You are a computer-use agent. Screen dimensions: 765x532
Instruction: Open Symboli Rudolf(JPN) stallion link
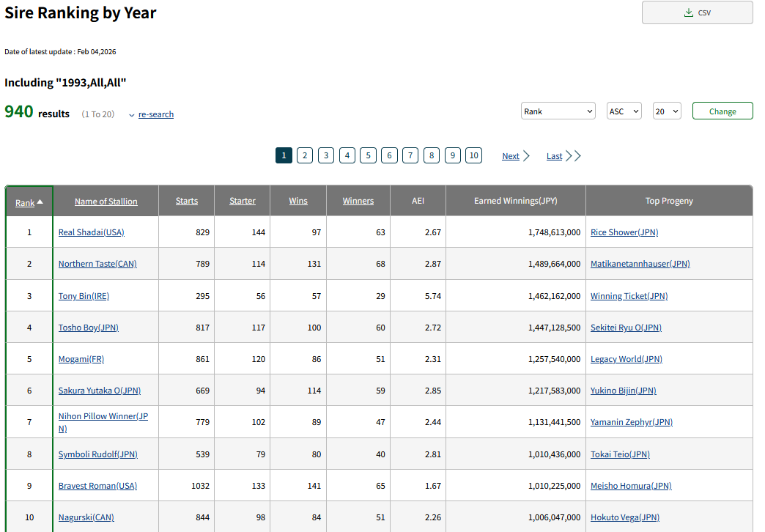(x=98, y=454)
